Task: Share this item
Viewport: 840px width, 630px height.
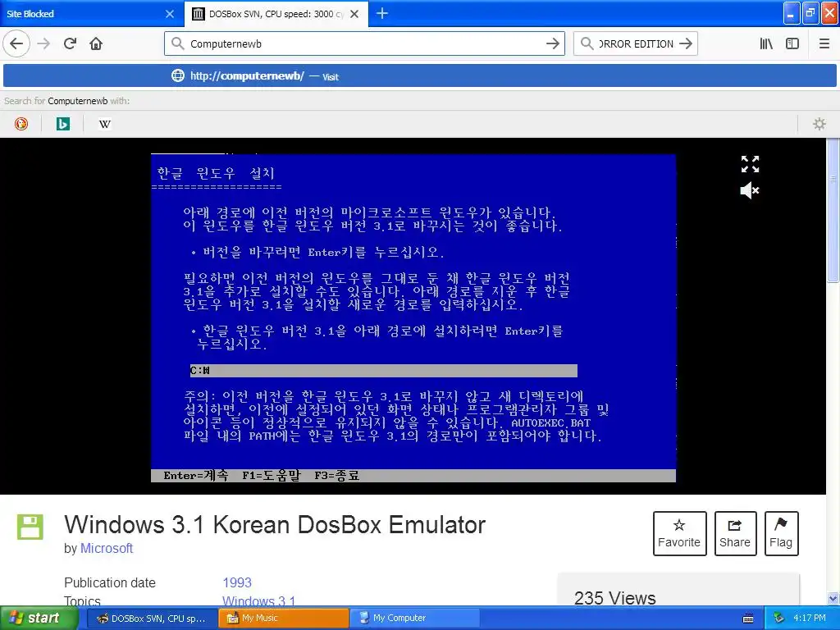Action: click(735, 533)
